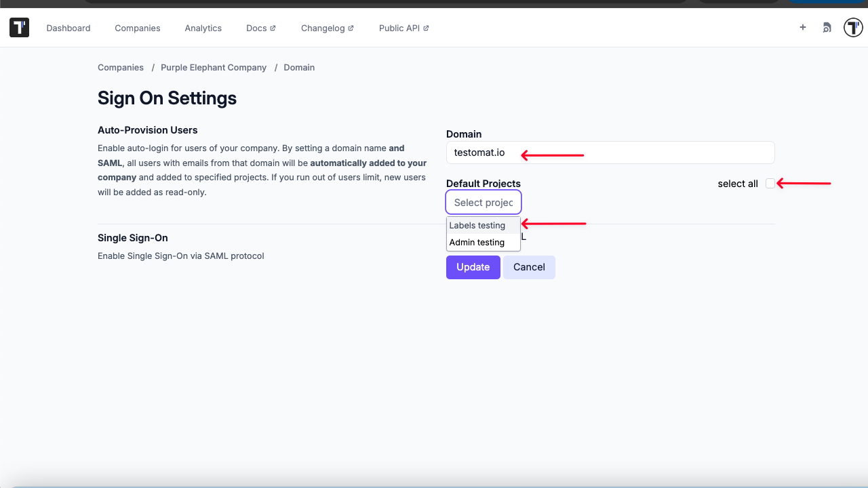868x488 pixels.
Task: Open the profile avatar menu
Action: pos(852,27)
